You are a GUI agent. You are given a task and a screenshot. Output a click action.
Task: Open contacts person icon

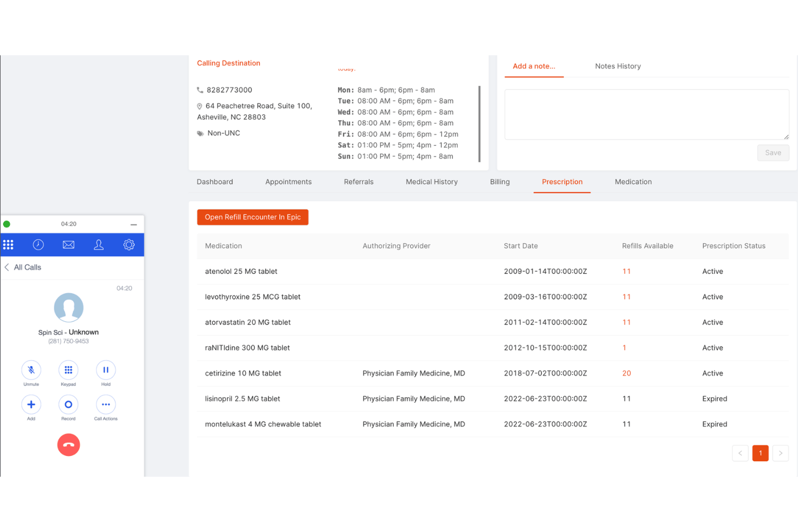coord(99,245)
